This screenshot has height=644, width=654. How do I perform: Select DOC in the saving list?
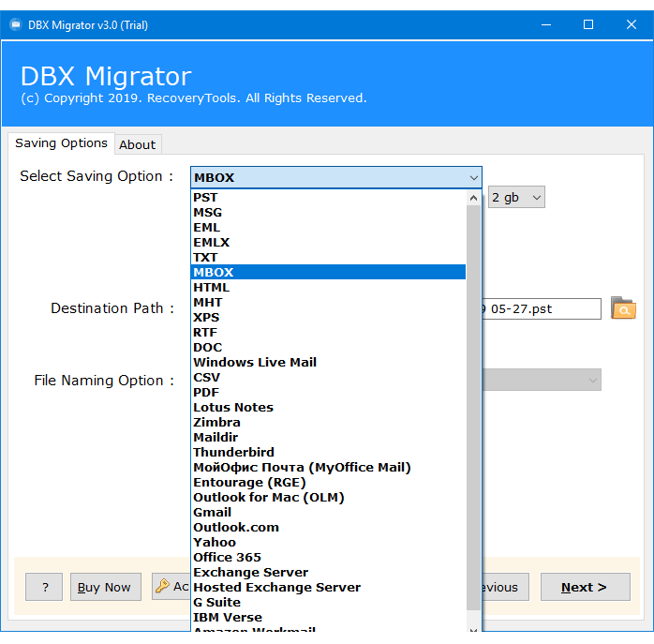tap(328, 347)
